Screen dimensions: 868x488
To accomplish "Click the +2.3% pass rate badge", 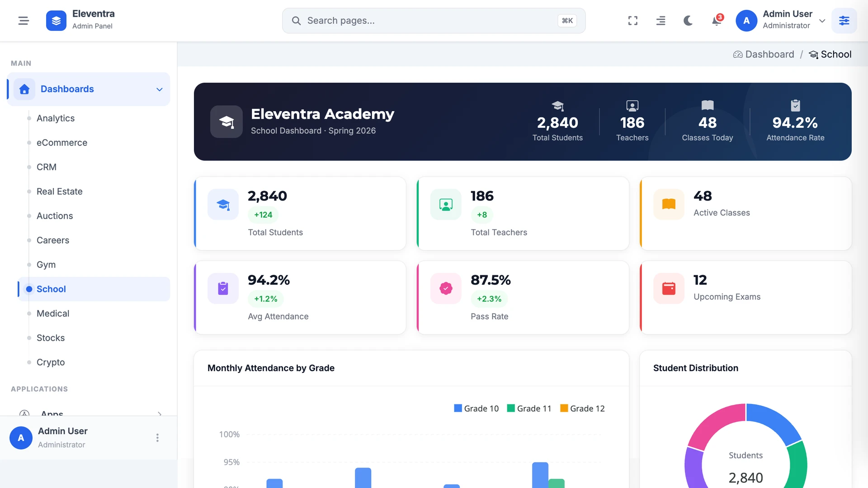I will 489,299.
